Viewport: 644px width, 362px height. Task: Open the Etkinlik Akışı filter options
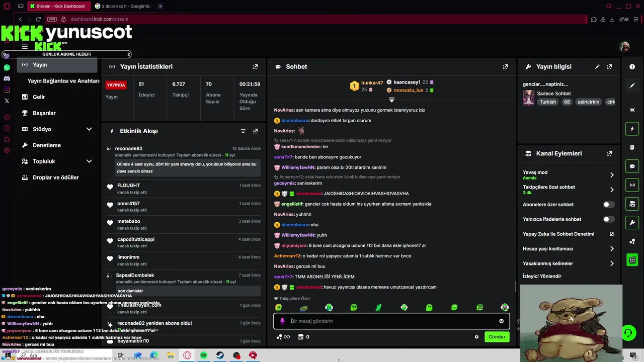[x=243, y=131]
